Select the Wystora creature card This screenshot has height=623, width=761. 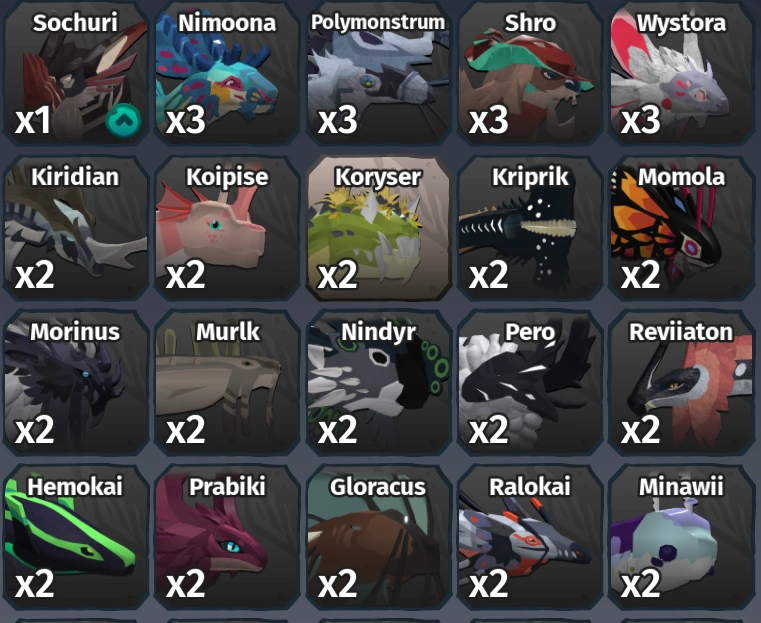[x=681, y=73]
